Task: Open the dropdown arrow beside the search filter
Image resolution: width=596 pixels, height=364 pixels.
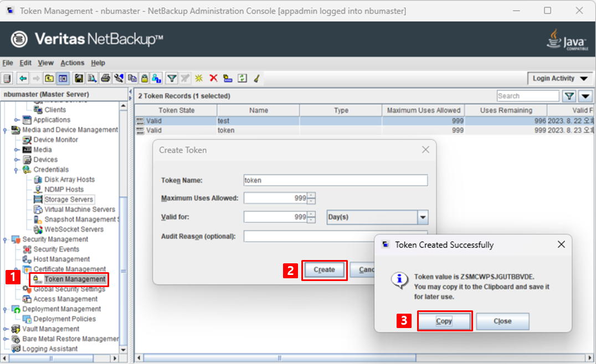Action: tap(585, 96)
